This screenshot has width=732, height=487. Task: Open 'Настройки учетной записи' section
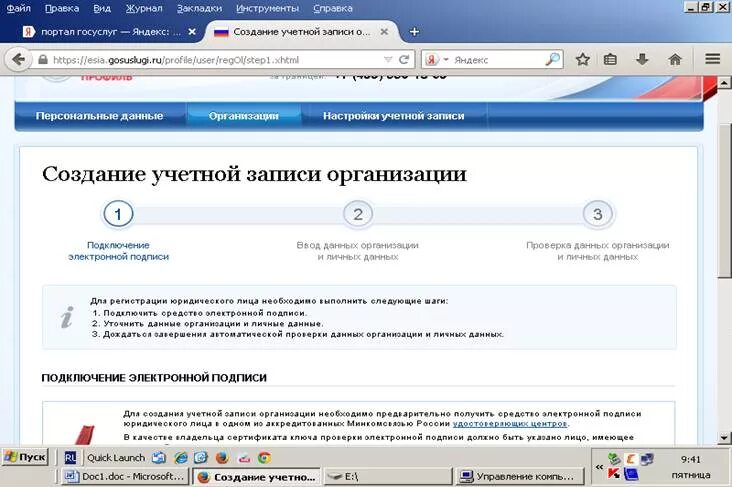tap(394, 116)
